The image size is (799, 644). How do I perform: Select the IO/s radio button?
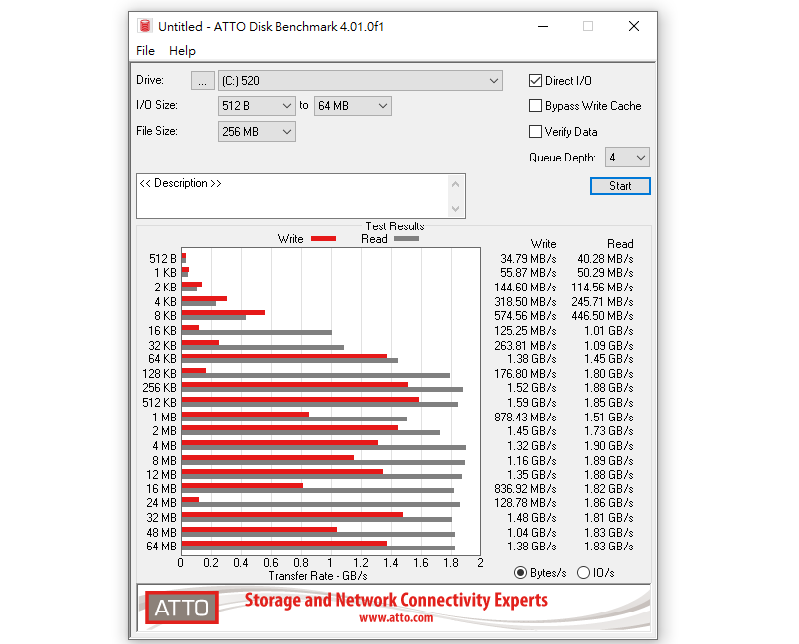(583, 573)
